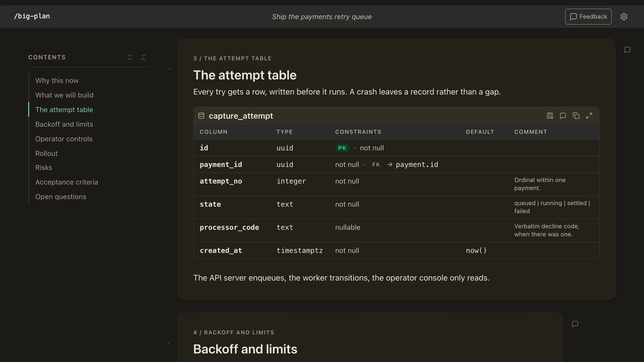Click the /big-plan logo text
Image resolution: width=644 pixels, height=362 pixels.
tap(32, 16)
